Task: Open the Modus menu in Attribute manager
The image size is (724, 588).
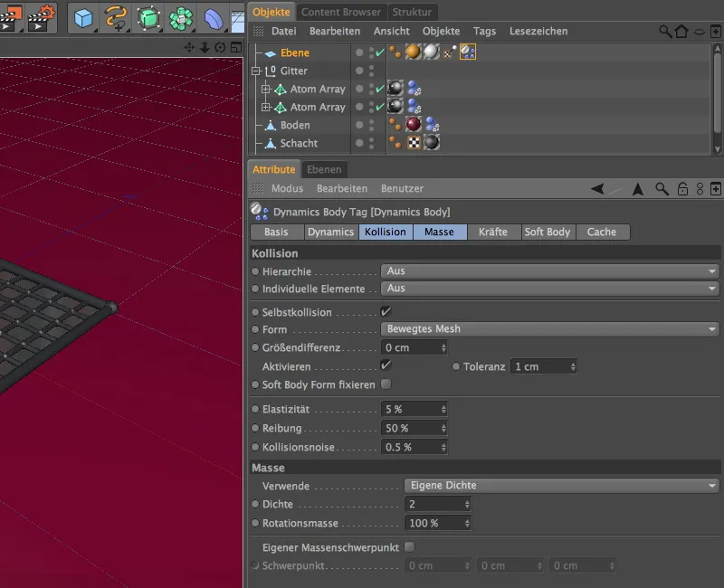Action: click(287, 188)
